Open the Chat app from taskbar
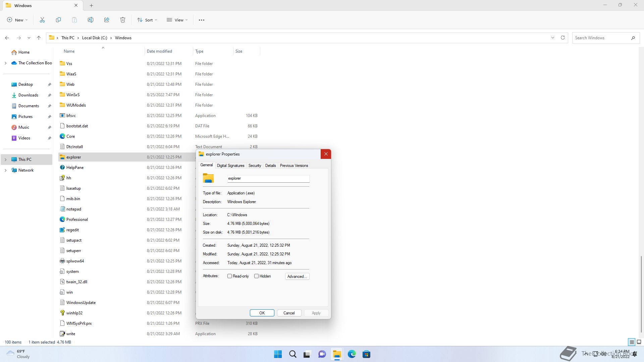The image size is (644, 362). [x=322, y=354]
